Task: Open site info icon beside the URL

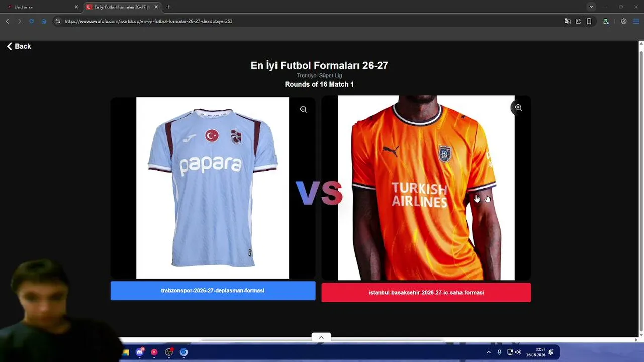Action: (58, 21)
